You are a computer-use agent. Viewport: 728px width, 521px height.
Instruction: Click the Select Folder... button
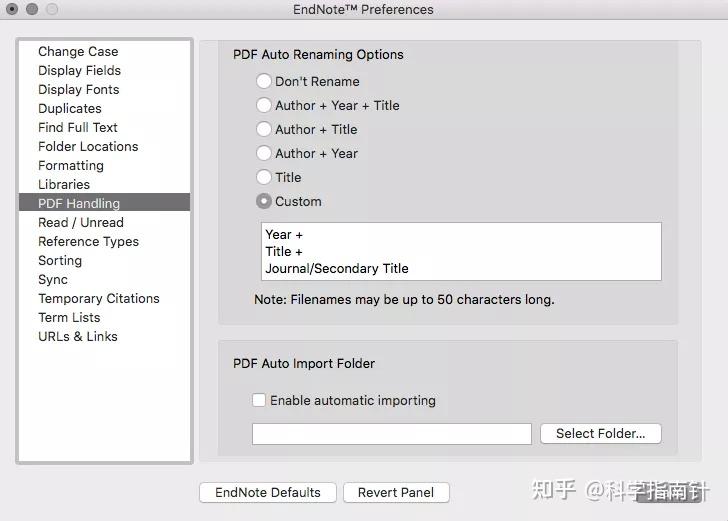pos(600,433)
